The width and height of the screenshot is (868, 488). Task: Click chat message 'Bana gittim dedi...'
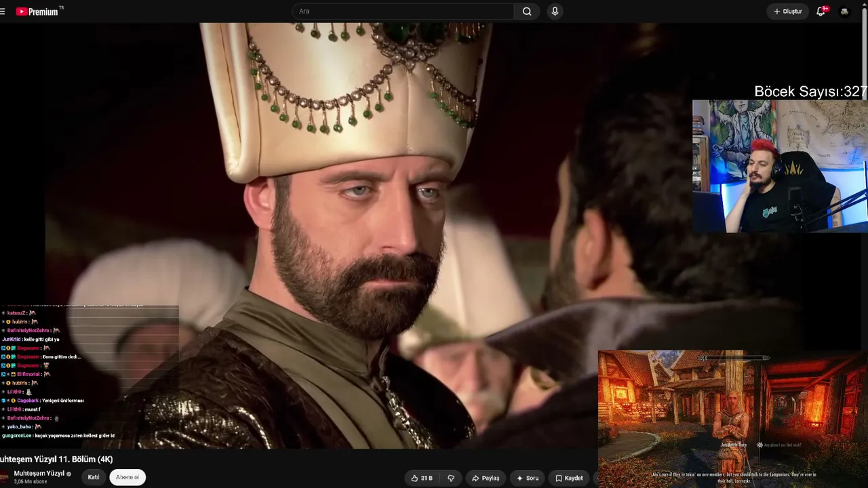point(62,357)
